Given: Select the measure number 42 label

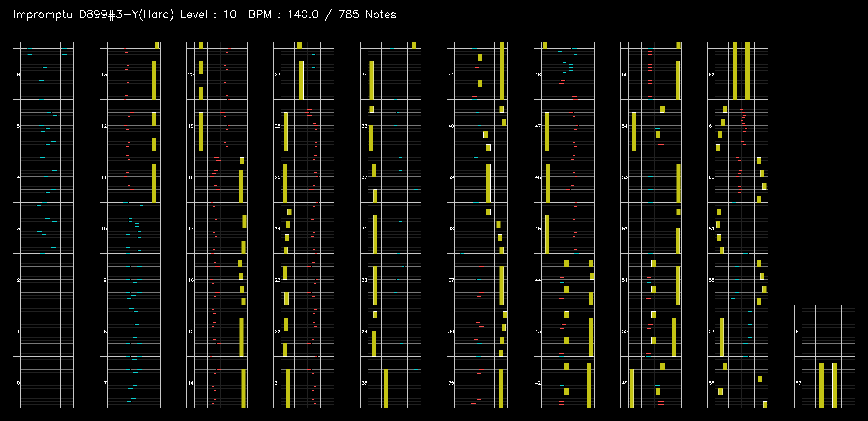Looking at the screenshot, I should (538, 382).
